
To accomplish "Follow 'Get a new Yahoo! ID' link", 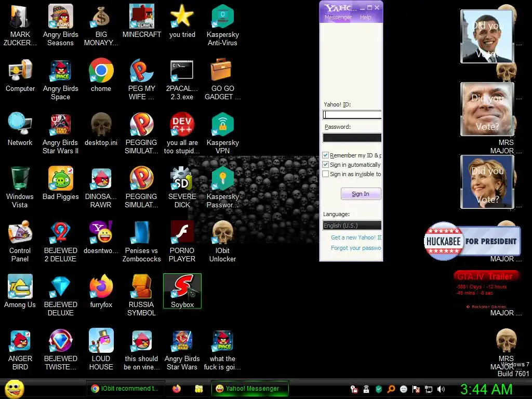I will [356, 237].
